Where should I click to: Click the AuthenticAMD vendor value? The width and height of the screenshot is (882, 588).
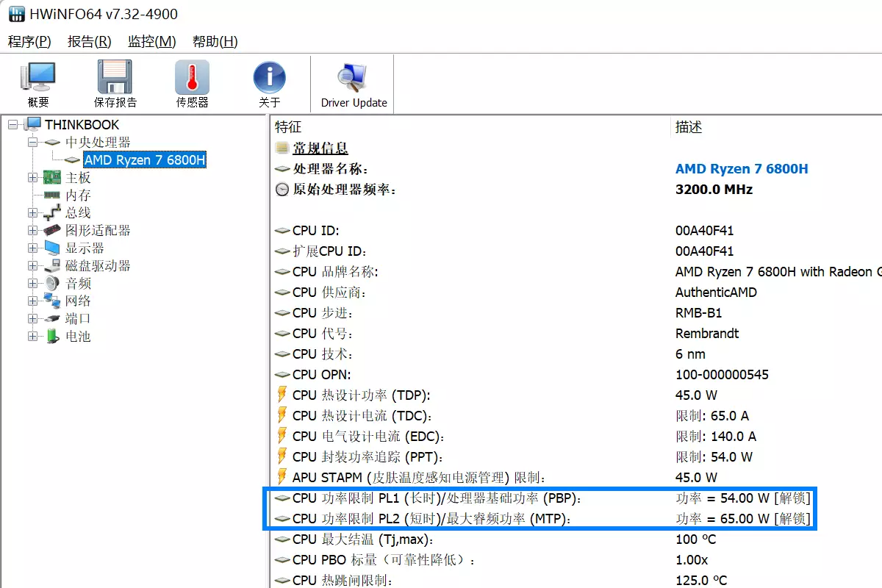(x=716, y=293)
